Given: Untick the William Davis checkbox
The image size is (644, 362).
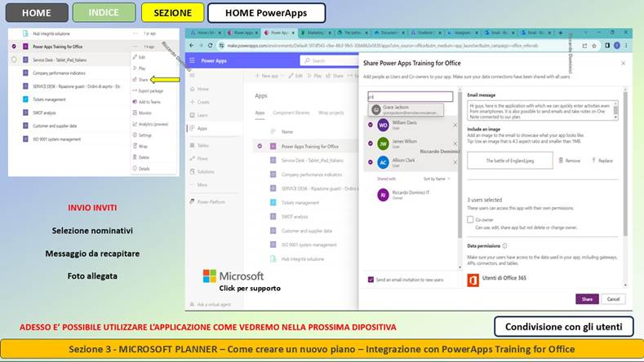Looking at the screenshot, I should pos(371,125).
